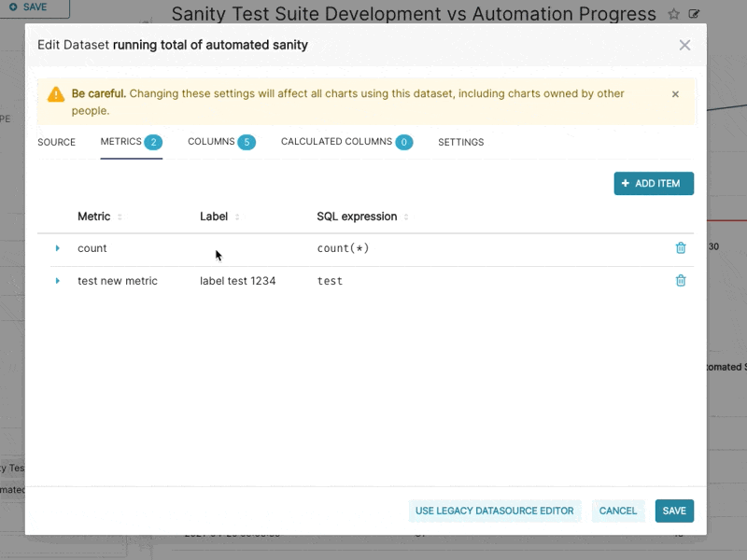Sort by the Metric column arrows

point(120,217)
